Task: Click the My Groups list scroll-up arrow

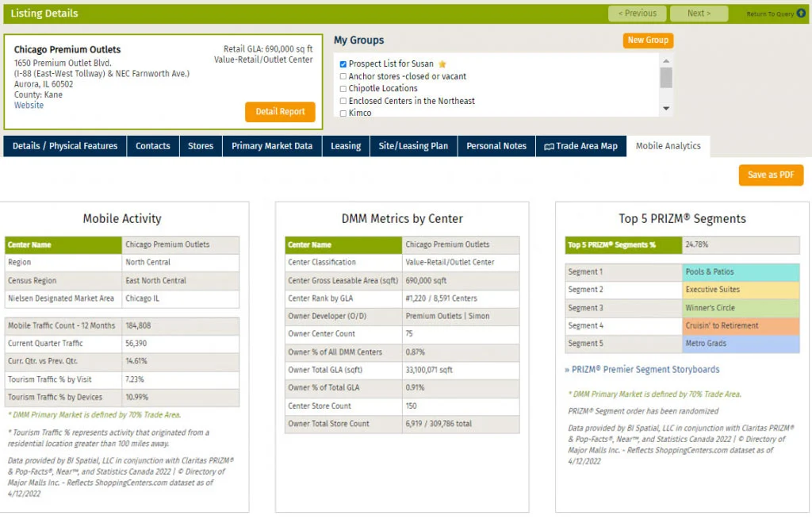Action: click(666, 61)
